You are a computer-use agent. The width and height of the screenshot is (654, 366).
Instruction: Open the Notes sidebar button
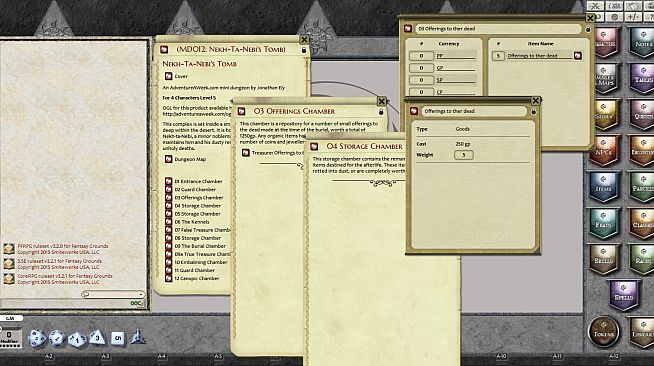[x=642, y=42]
